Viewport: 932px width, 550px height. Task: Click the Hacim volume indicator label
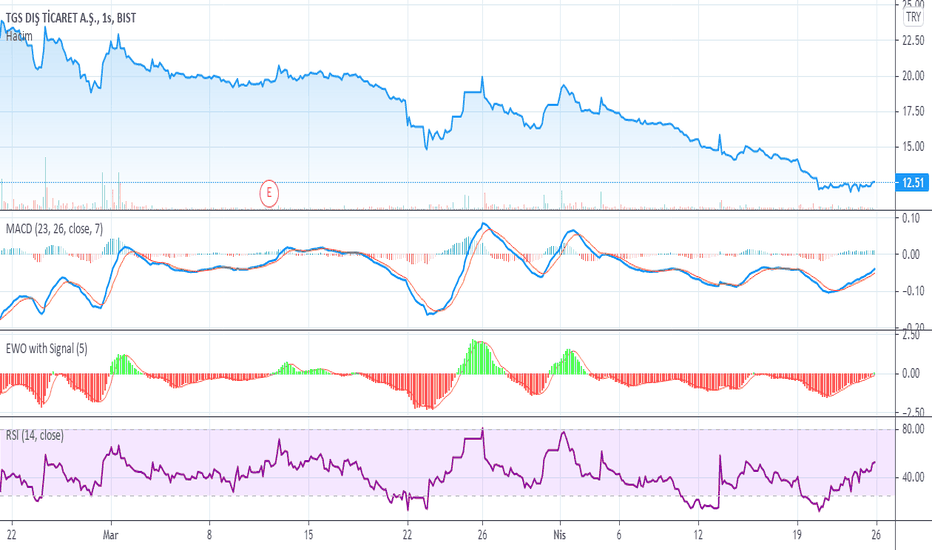(19, 36)
